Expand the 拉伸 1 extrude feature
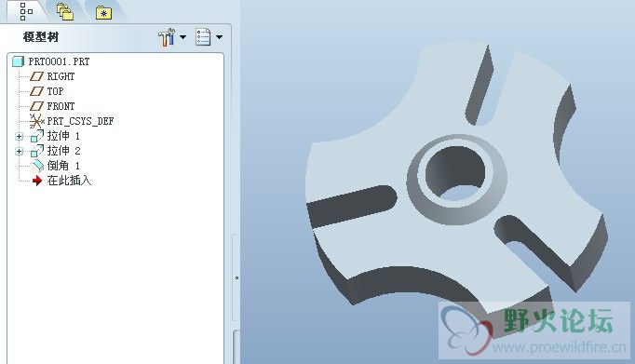The height and width of the screenshot is (364, 635). (x=19, y=137)
